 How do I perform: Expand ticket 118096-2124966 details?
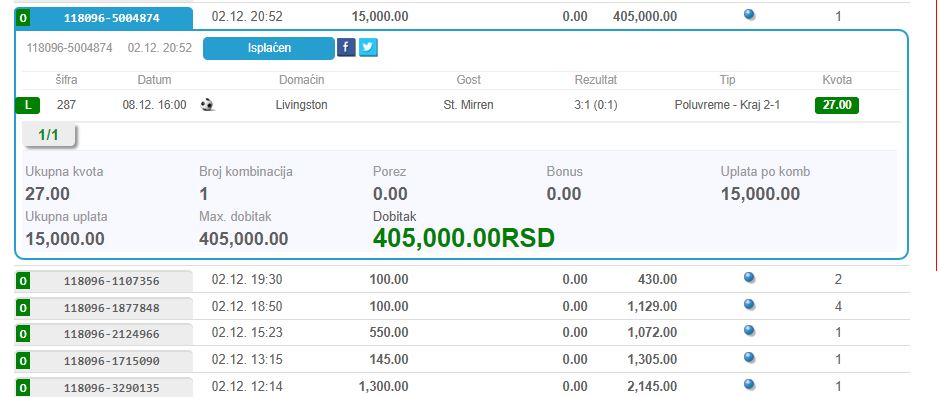coord(111,334)
